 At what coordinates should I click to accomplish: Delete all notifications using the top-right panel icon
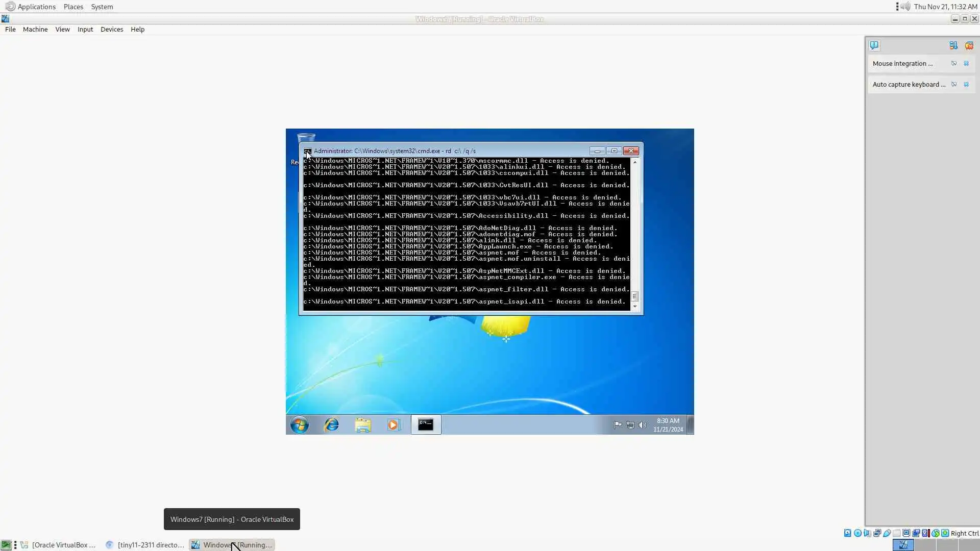point(969,45)
